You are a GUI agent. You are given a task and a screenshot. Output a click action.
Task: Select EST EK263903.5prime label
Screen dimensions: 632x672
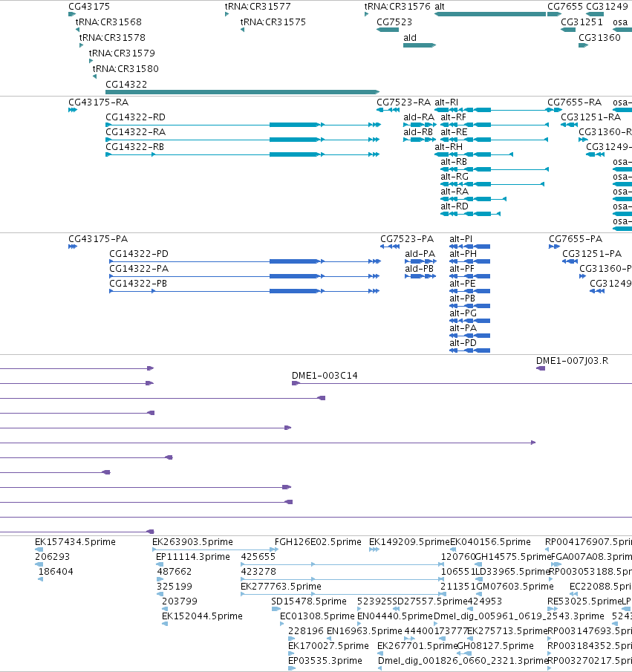tap(192, 542)
